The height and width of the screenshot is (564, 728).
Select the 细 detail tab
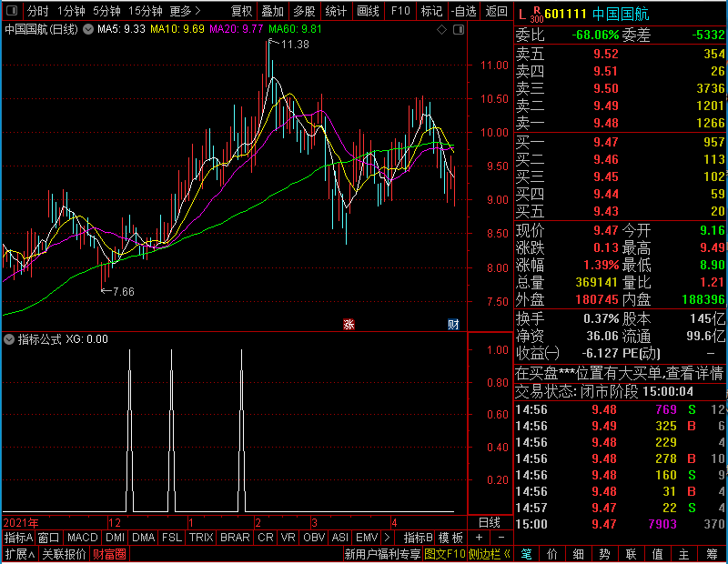click(x=578, y=554)
